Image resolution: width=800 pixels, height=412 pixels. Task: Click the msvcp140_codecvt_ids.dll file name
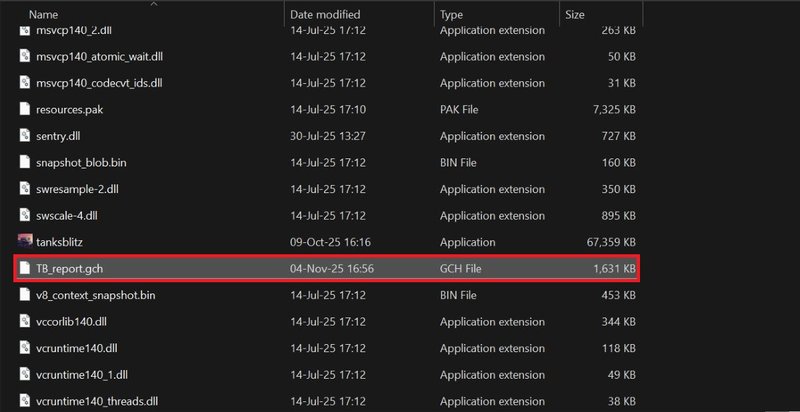point(98,82)
